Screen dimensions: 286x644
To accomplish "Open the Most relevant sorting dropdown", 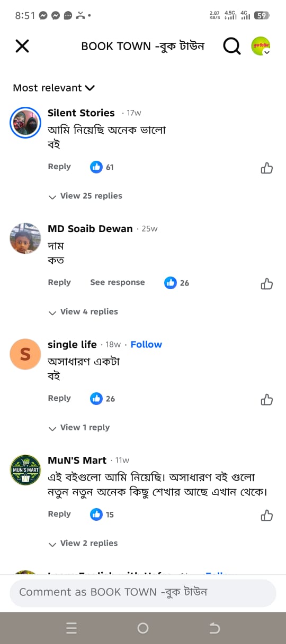I will pyautogui.click(x=53, y=88).
